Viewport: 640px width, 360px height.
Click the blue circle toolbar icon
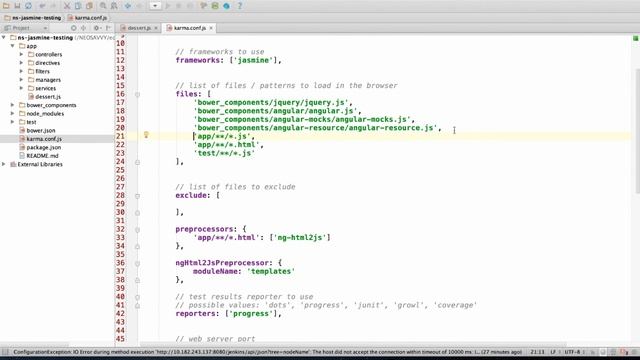(227, 6)
